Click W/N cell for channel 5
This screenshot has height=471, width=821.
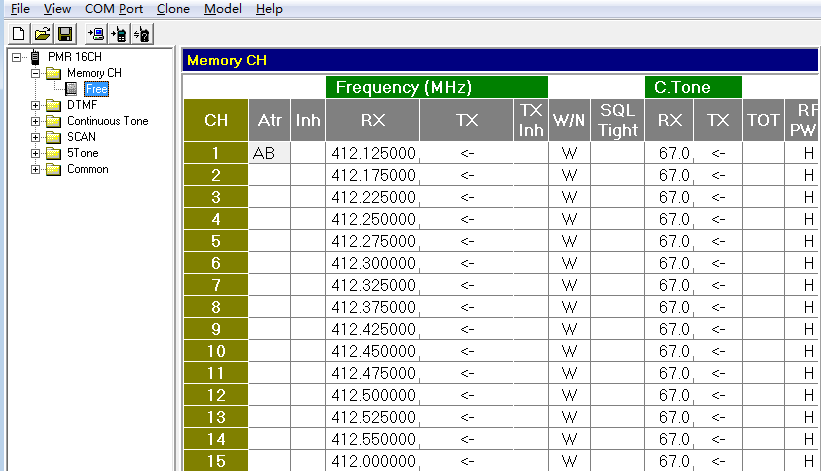(x=569, y=241)
